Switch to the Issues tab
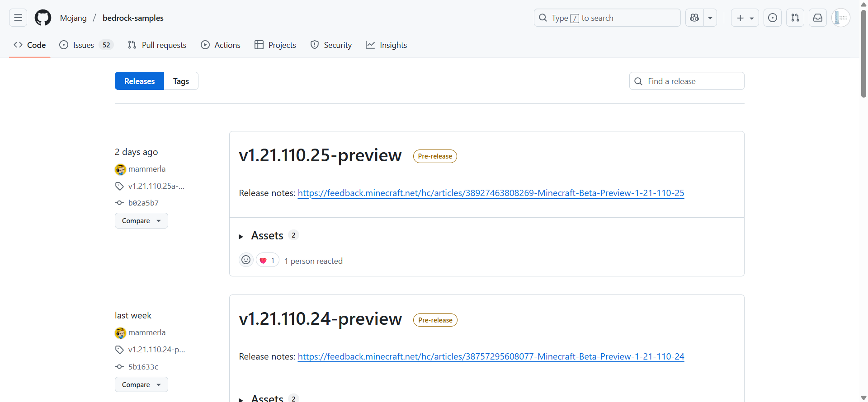The width and height of the screenshot is (868, 402). click(86, 45)
